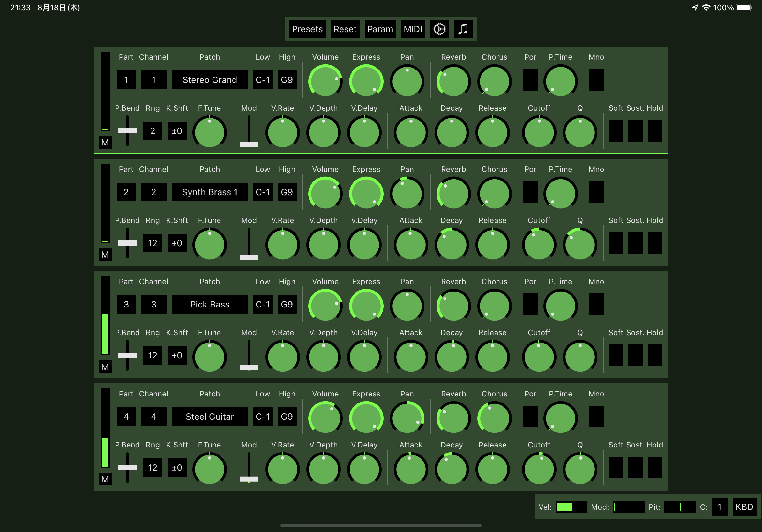Change K.Shft ±0 on part 1
Viewport: 762px width, 532px height.
tap(177, 131)
